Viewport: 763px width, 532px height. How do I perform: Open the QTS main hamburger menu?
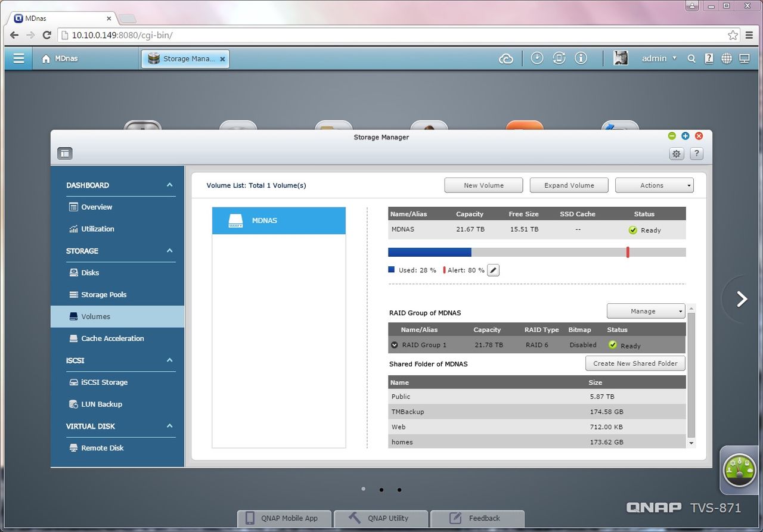pos(18,58)
